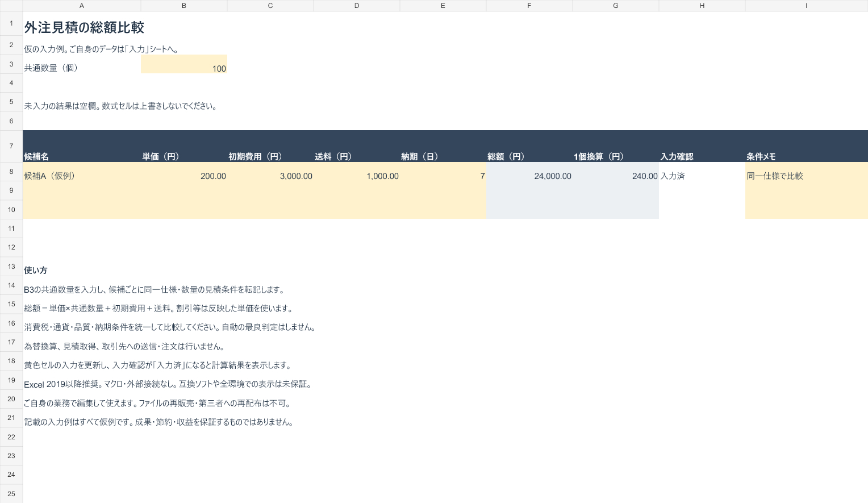
Task: Select row 3 header
Action: (11, 64)
